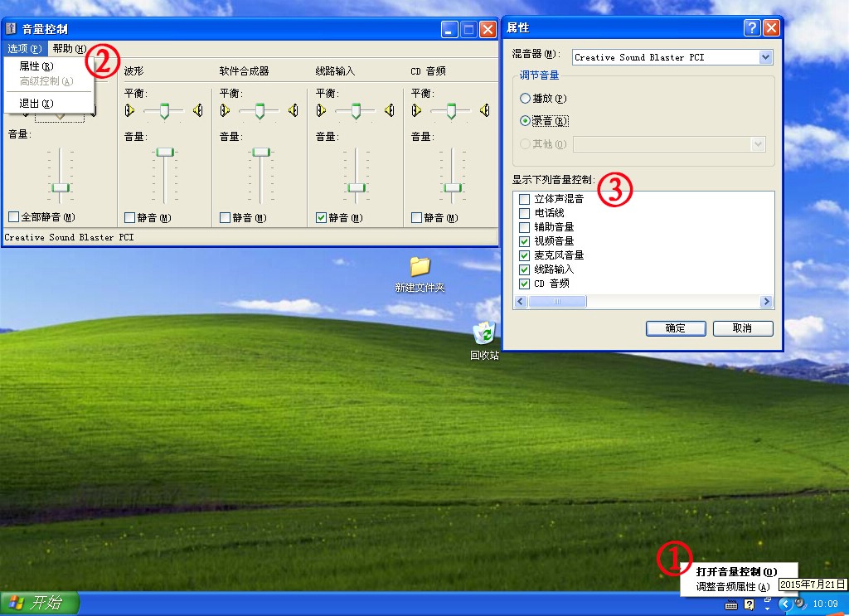The image size is (849, 616).
Task: Click the keyboard icon in the taskbar tray
Action: pyautogui.click(x=731, y=604)
